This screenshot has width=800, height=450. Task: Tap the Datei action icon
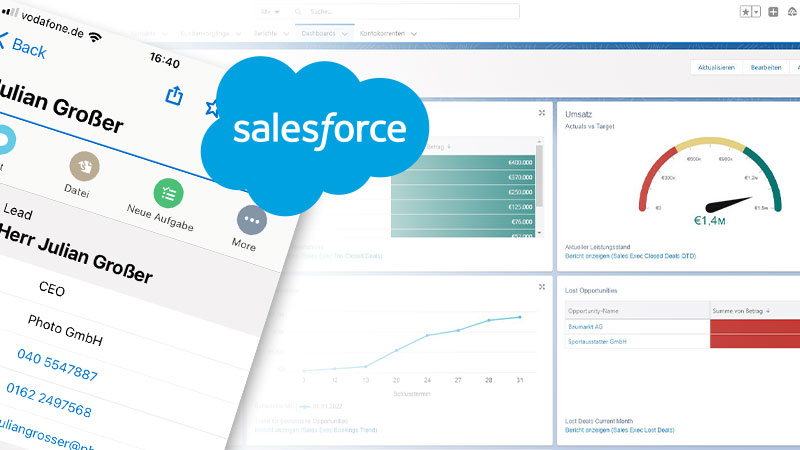(84, 166)
